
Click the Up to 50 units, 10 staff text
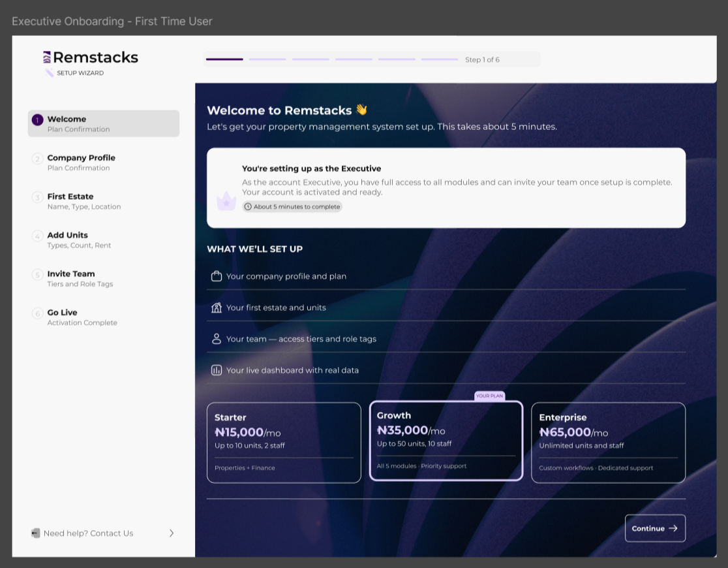coord(414,444)
